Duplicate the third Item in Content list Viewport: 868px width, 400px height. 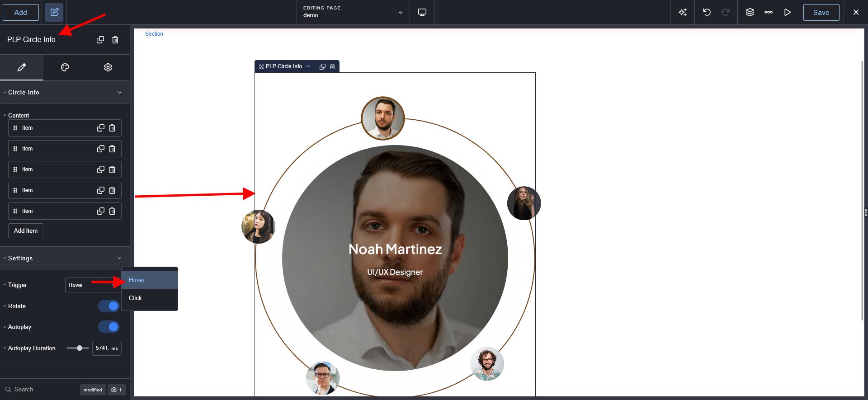coord(101,169)
